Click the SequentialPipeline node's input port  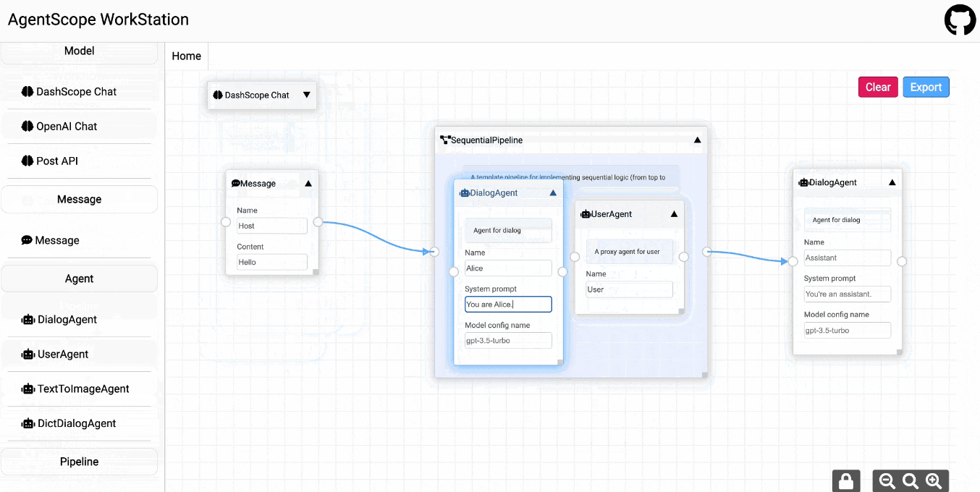coord(434,252)
